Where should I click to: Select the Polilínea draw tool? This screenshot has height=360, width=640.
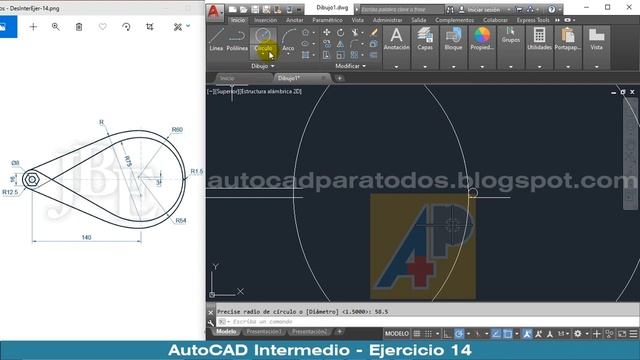pyautogui.click(x=237, y=40)
